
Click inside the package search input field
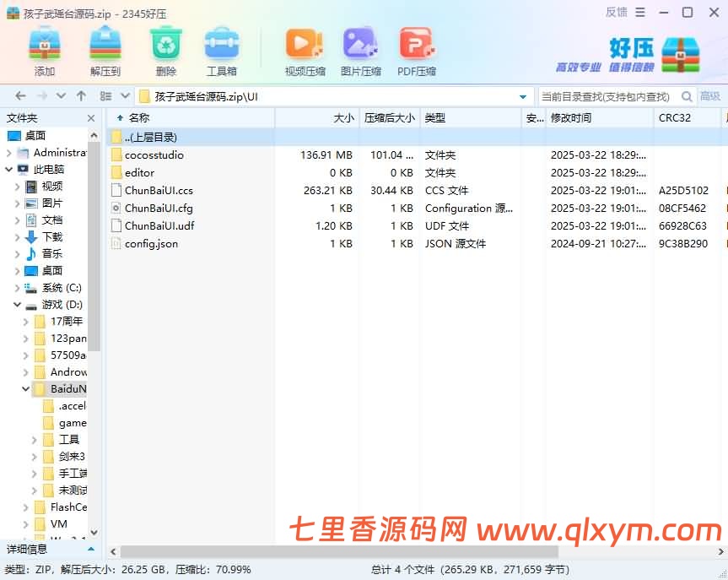[x=607, y=95]
